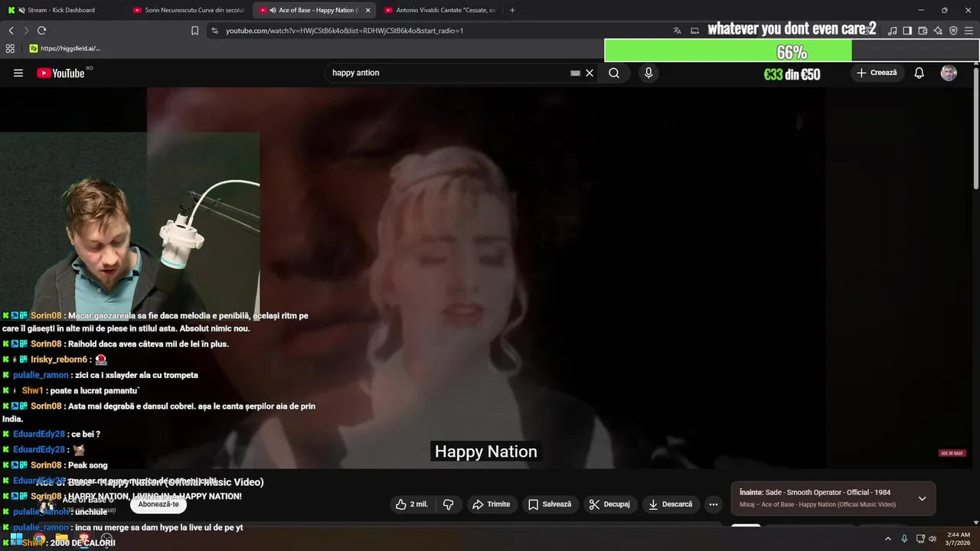
Task: Open the apps grid in bookmarks bar
Action: pos(10,48)
